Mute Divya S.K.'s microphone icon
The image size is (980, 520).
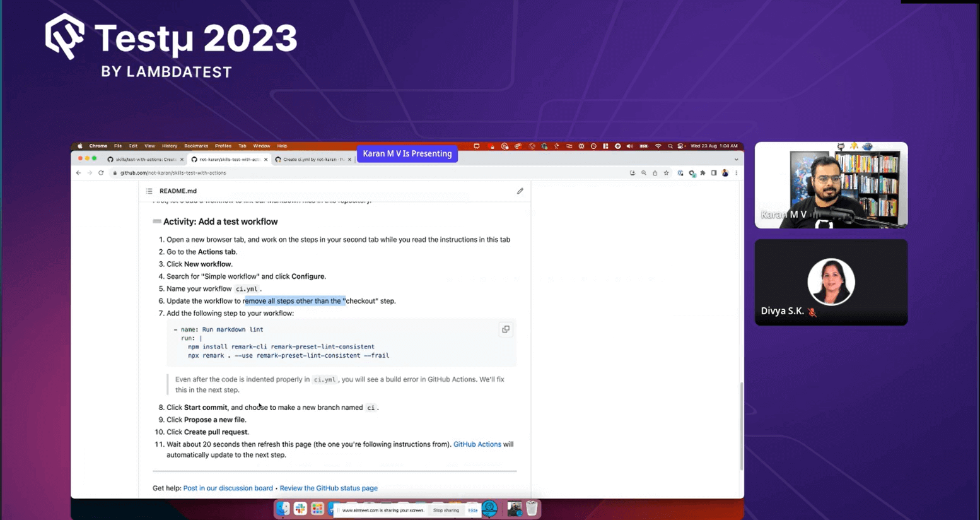pyautogui.click(x=813, y=312)
